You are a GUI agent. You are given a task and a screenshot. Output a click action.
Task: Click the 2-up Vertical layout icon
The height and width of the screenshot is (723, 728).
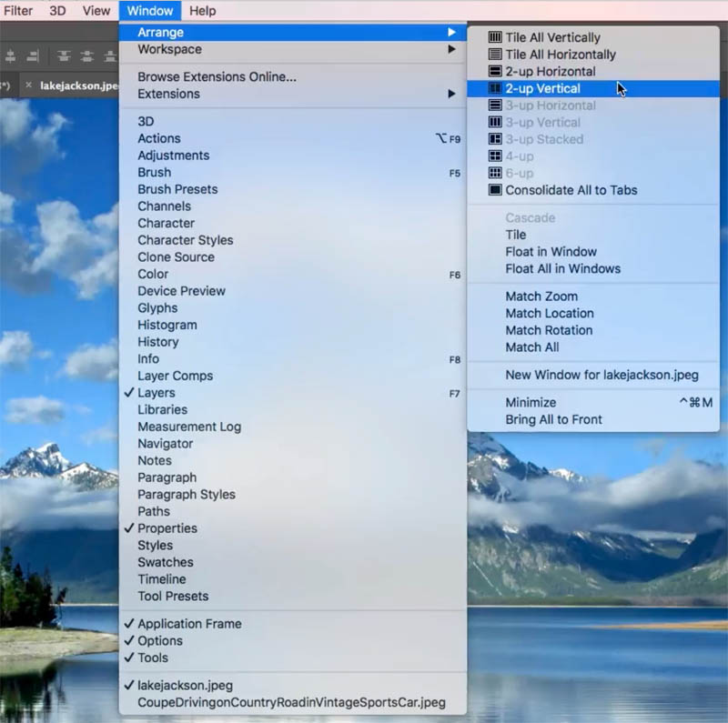[x=495, y=88]
